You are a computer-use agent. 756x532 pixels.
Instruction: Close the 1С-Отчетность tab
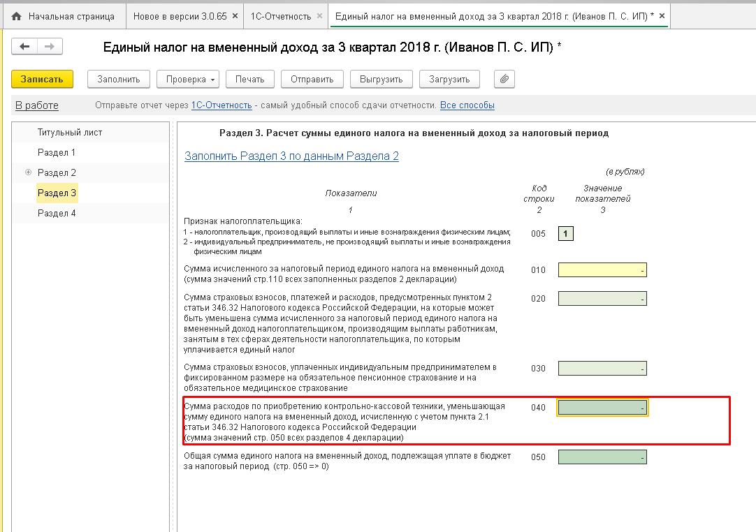pos(319,16)
